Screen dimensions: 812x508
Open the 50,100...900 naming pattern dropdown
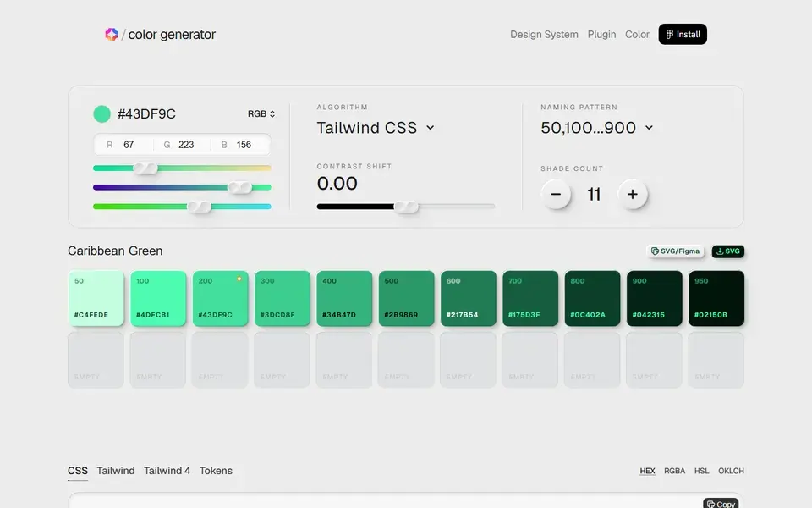point(596,128)
